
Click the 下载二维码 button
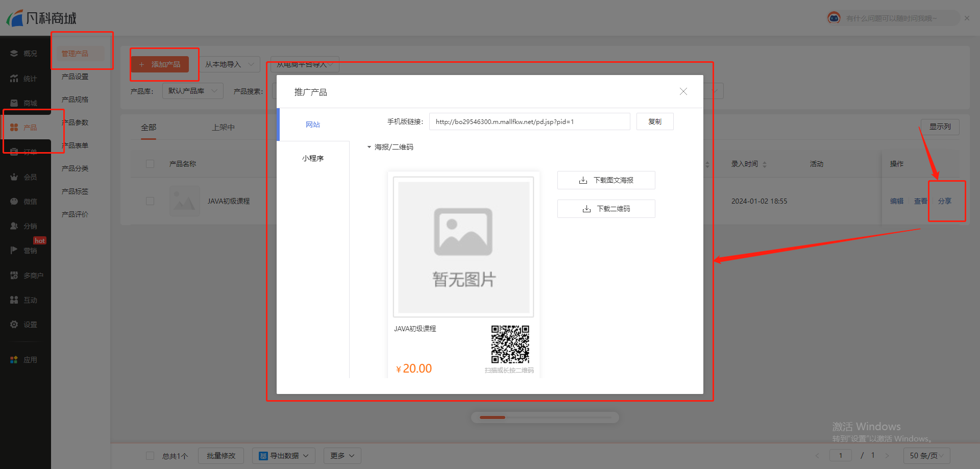point(606,209)
